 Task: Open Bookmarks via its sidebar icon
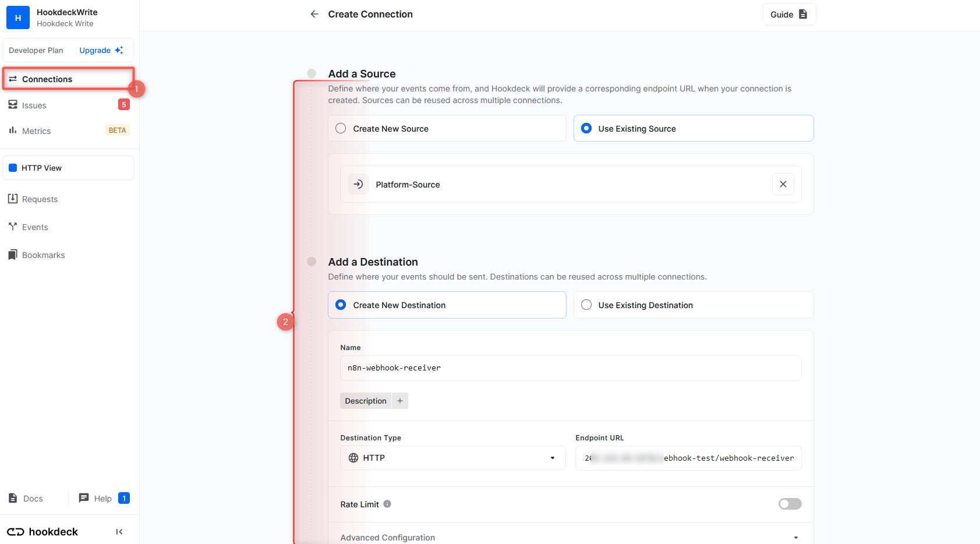pyautogui.click(x=13, y=255)
